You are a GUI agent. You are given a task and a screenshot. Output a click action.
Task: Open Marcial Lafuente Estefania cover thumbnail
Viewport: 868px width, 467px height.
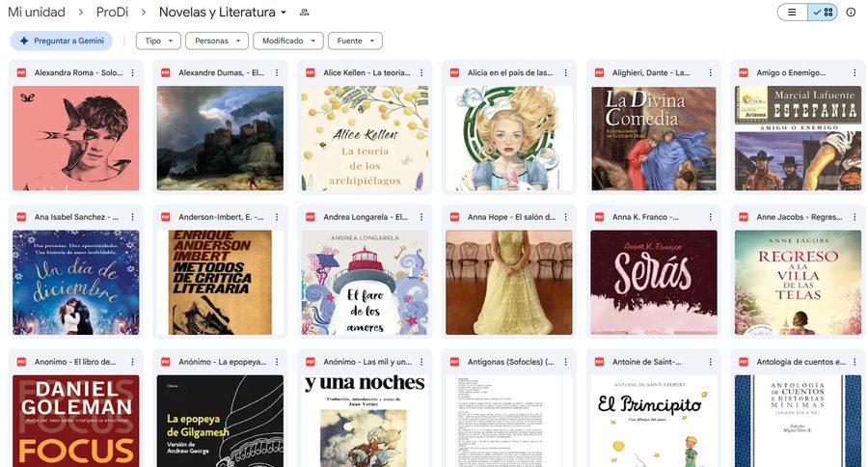[x=799, y=139]
